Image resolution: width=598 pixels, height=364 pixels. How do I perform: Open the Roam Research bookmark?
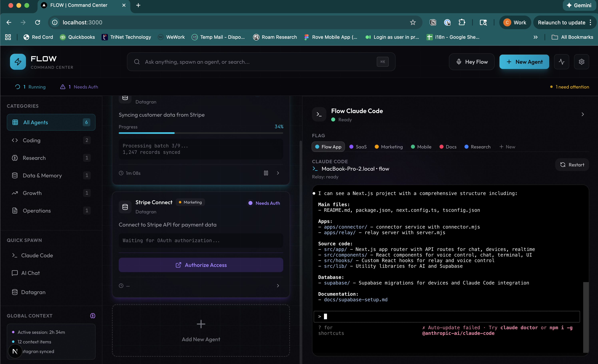click(x=274, y=37)
